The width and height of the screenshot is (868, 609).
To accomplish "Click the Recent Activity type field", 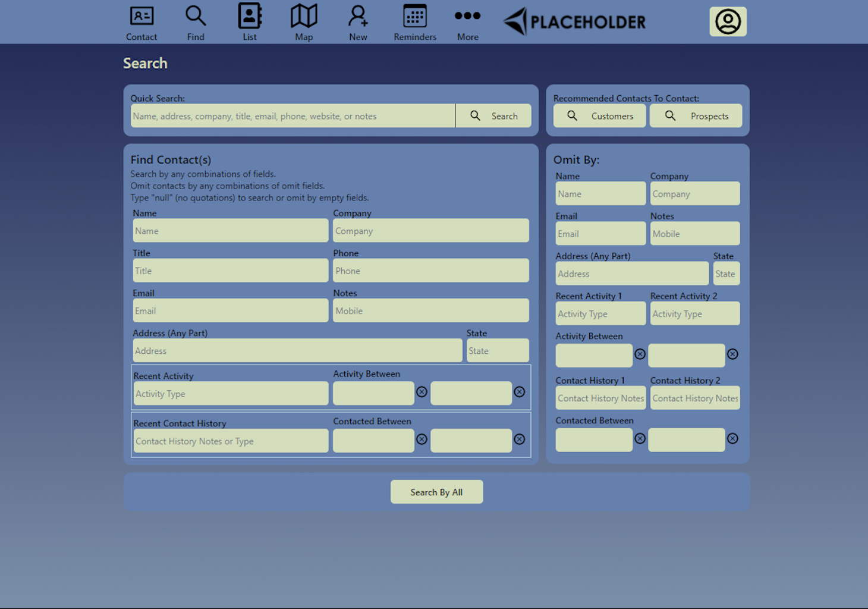I will pos(231,393).
